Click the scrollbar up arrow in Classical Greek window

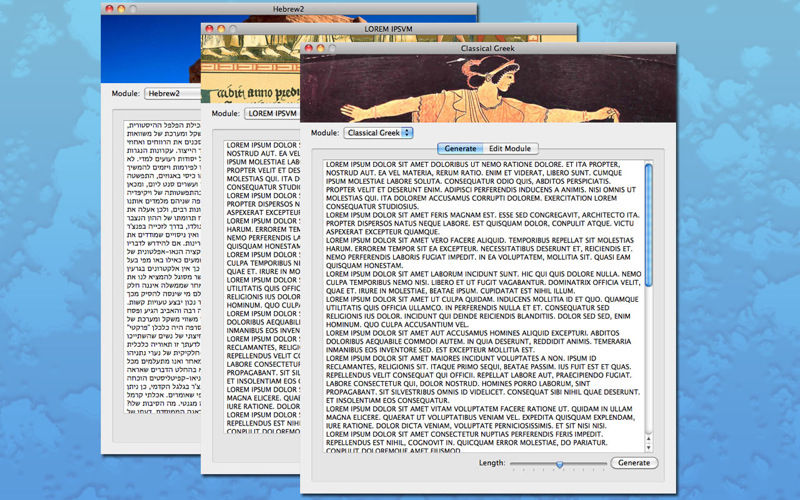coord(648,439)
